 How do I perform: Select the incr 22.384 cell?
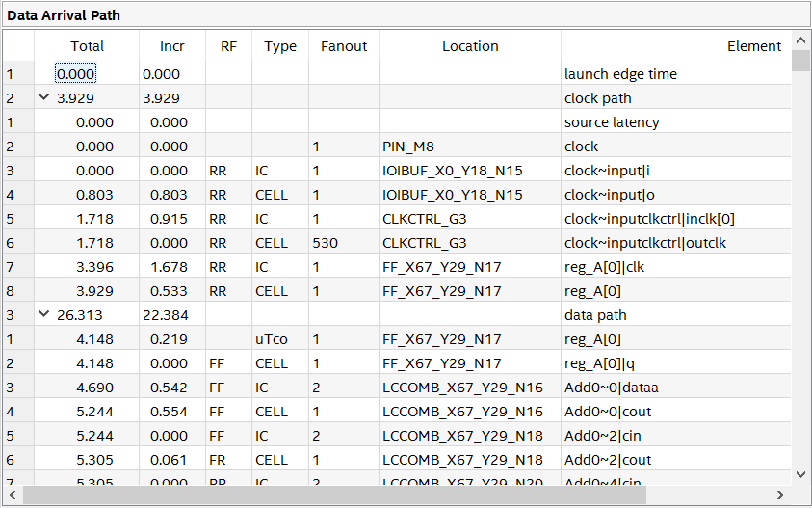pos(171,315)
